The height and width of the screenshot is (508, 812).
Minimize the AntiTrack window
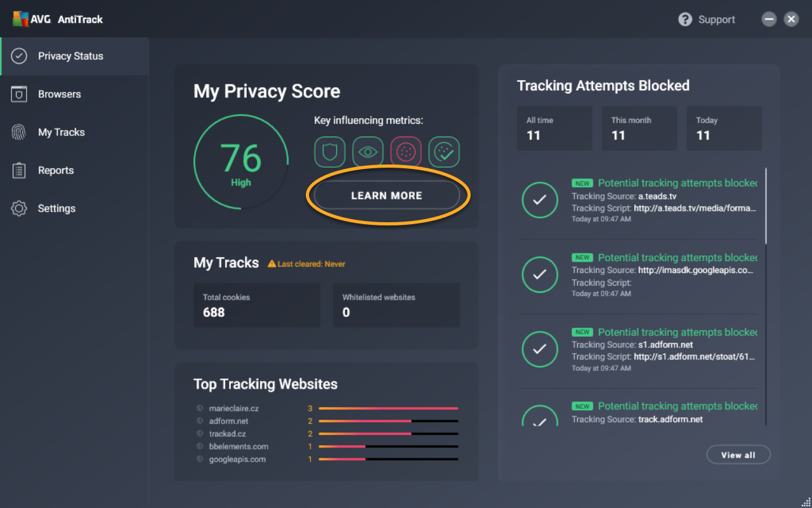[769, 19]
